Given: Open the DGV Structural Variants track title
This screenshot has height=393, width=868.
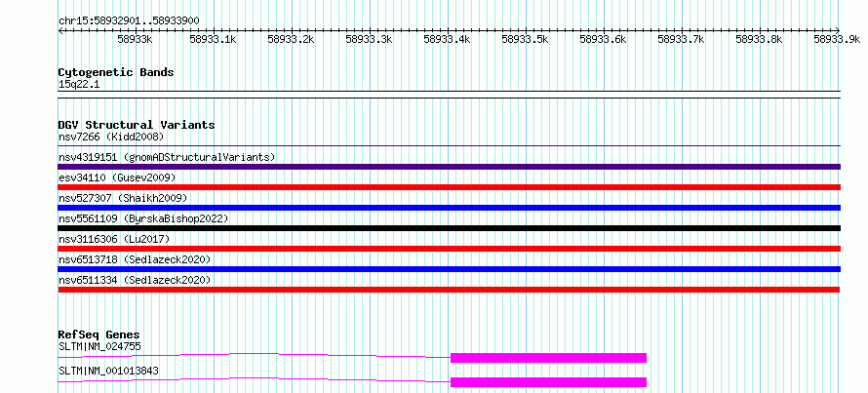Looking at the screenshot, I should pyautogui.click(x=137, y=125).
